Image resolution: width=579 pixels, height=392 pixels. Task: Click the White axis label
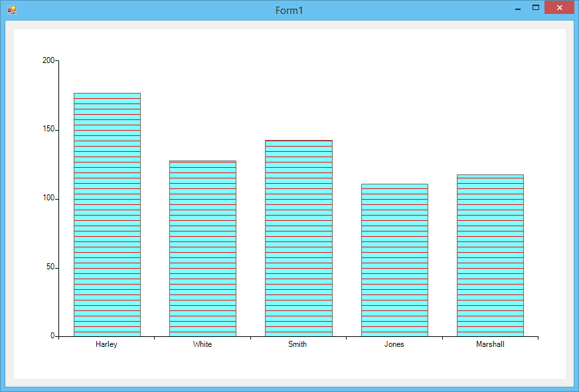[203, 344]
